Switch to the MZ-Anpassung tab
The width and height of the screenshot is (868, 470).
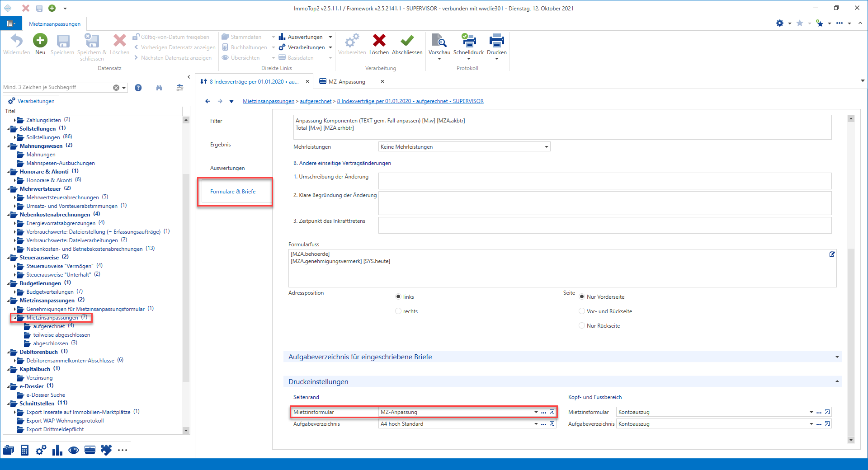[347, 82]
